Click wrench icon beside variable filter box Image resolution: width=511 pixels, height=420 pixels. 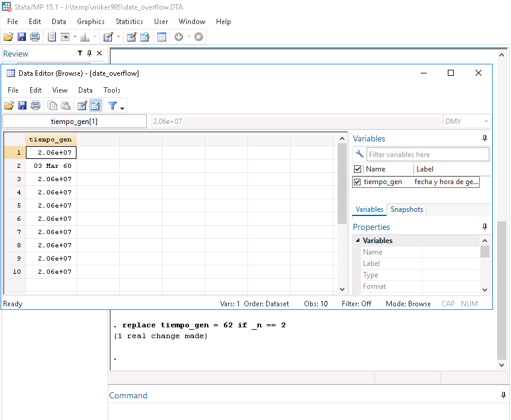click(x=359, y=154)
